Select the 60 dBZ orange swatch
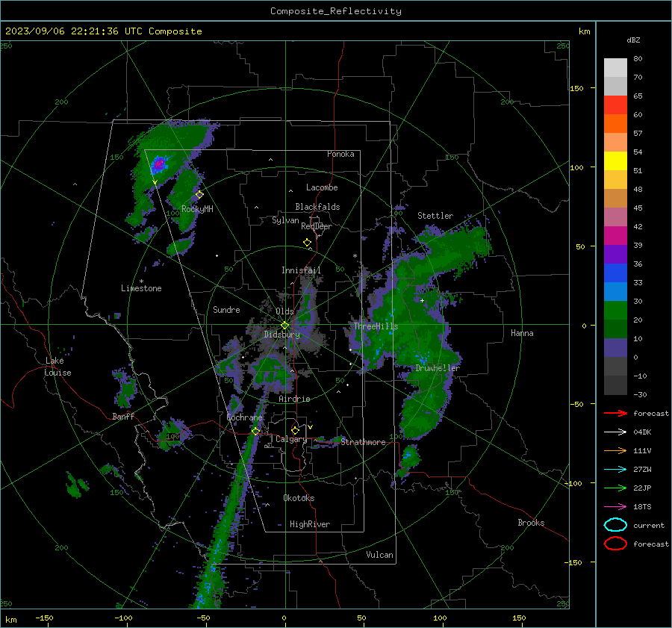This screenshot has width=672, height=628. point(615,123)
